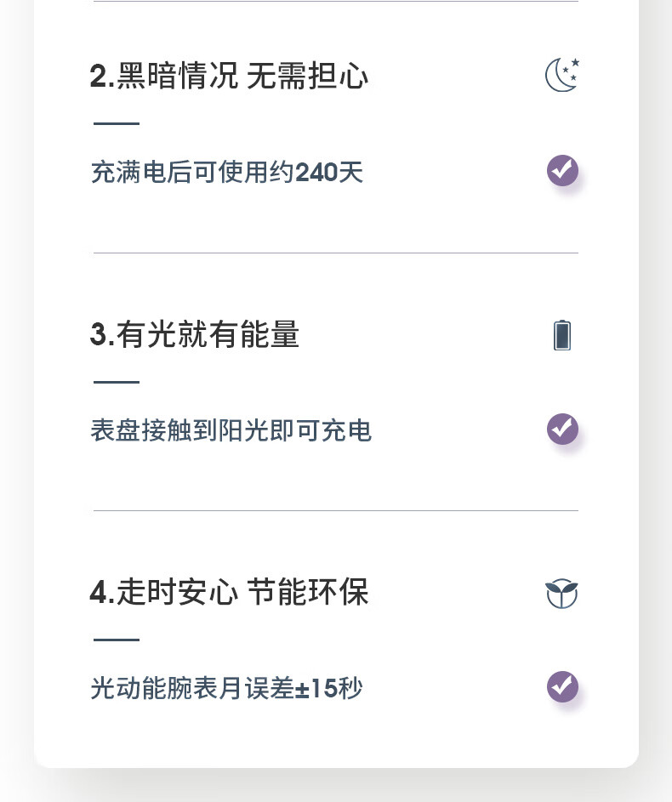
Task: Click the divider line above section 4 heading
Action: click(335, 510)
